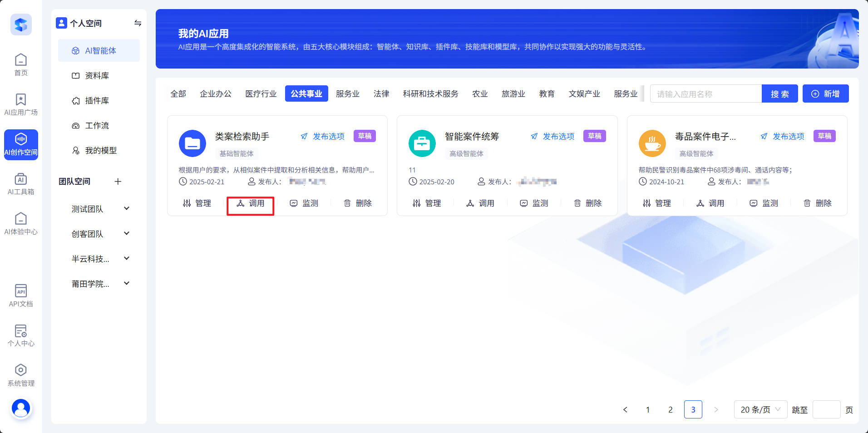This screenshot has height=433, width=868.
Task: Click the 新增 add button
Action: click(826, 93)
